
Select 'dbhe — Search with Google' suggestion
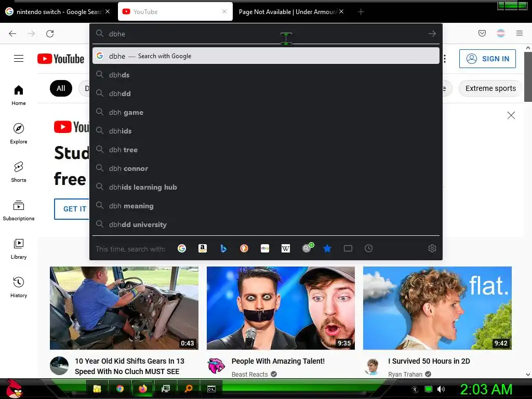[265, 56]
